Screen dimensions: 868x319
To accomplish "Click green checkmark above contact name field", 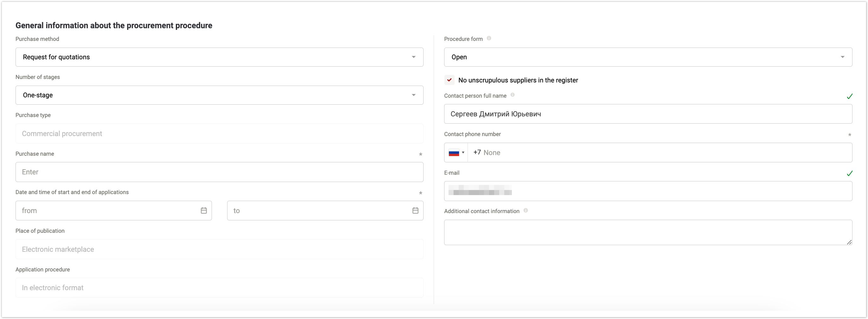I will pyautogui.click(x=849, y=96).
